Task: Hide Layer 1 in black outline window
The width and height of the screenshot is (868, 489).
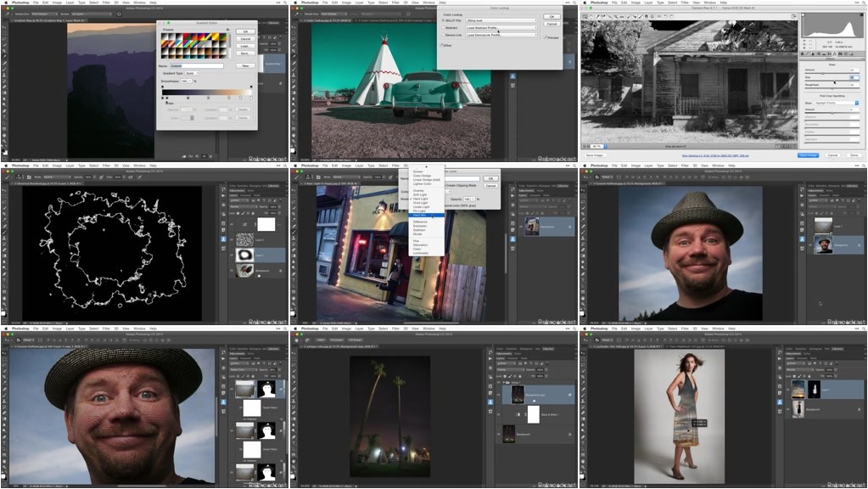Action: 232,256
